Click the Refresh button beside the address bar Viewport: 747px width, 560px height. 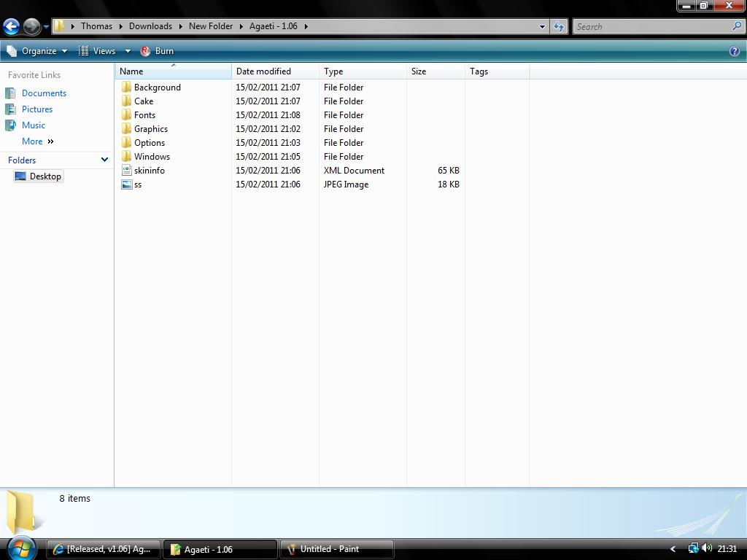click(559, 27)
